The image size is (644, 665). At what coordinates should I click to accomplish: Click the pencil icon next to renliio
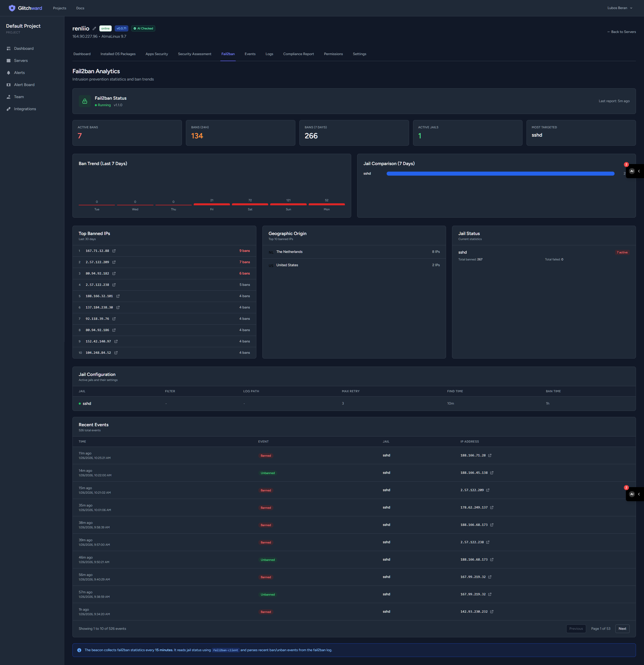coord(94,28)
